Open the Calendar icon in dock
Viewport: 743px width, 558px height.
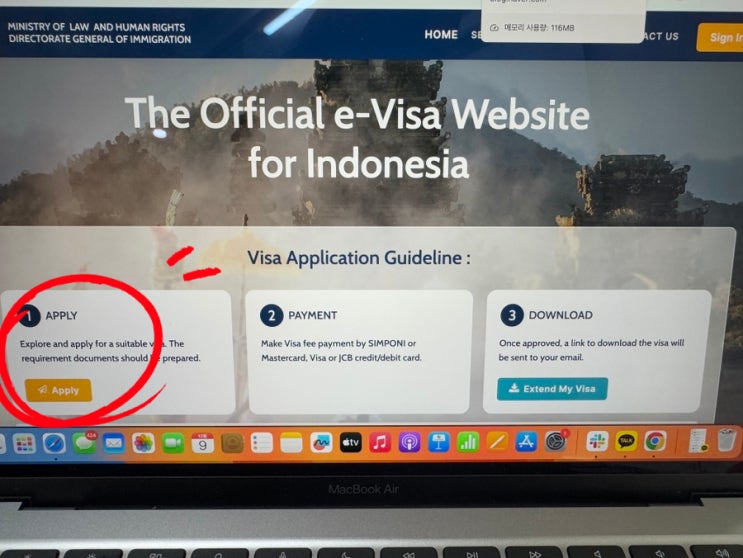tap(202, 443)
